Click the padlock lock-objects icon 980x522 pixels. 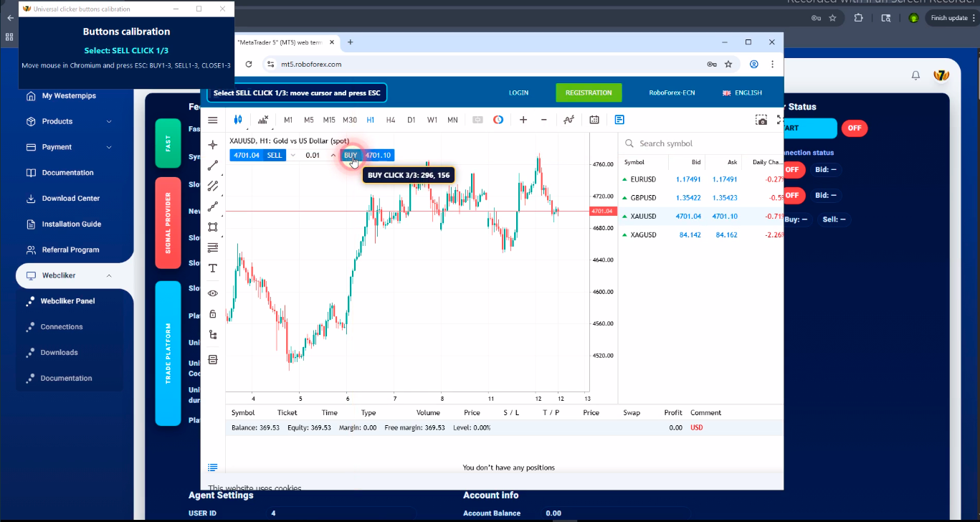(213, 314)
